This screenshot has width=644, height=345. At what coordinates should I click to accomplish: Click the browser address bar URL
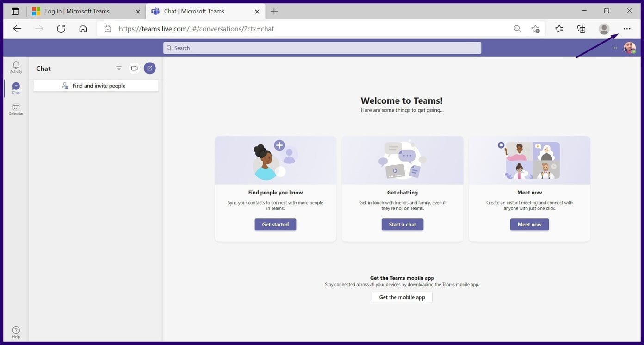coord(196,29)
